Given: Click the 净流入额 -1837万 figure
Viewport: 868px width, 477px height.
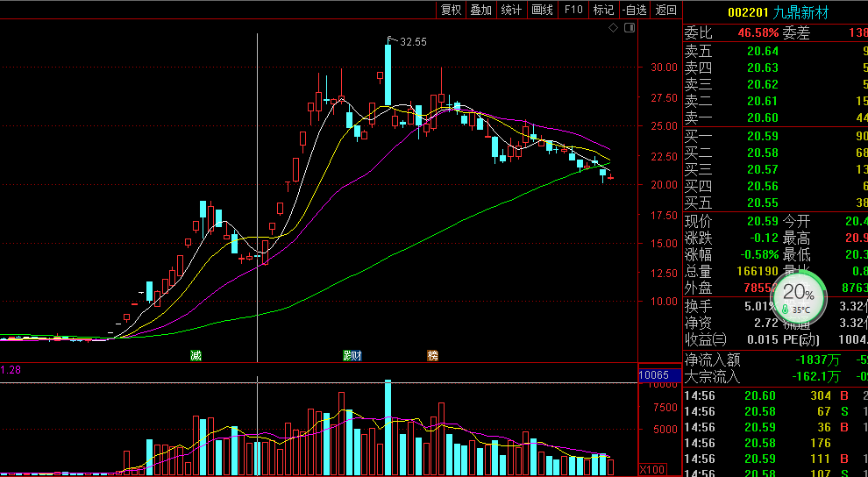Looking at the screenshot, I should click(818, 360).
